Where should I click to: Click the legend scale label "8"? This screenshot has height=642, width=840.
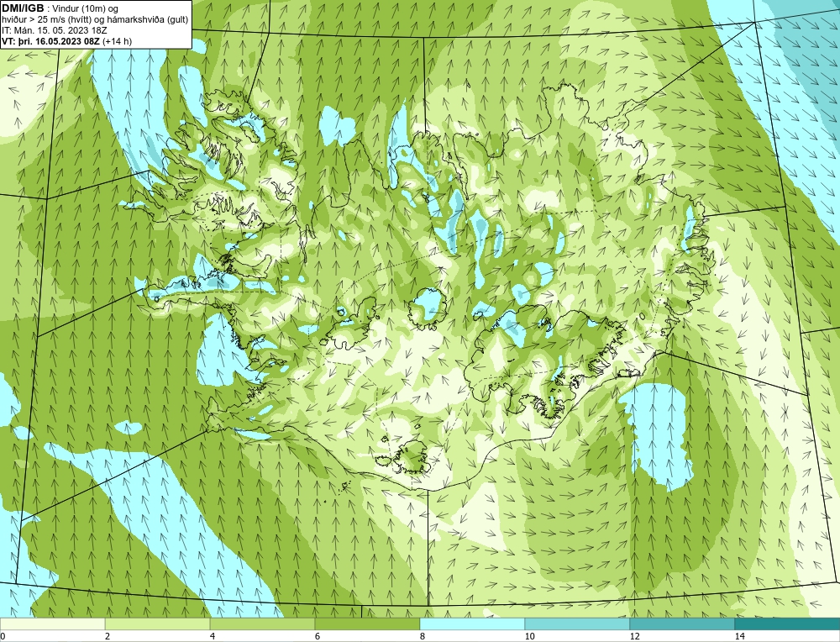423,636
